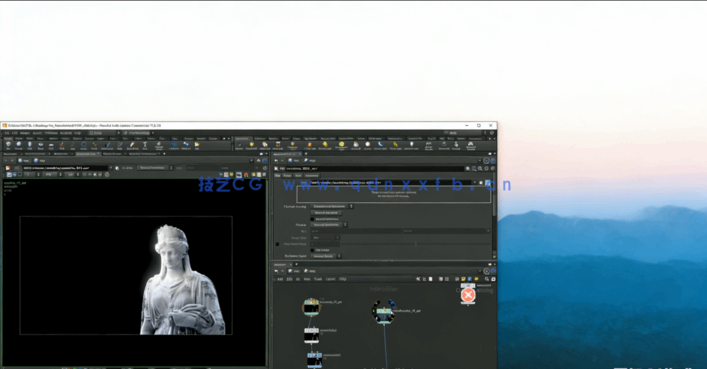Open the File menu in Houdini
Screen dimensions: 707x369
[x=6, y=133]
